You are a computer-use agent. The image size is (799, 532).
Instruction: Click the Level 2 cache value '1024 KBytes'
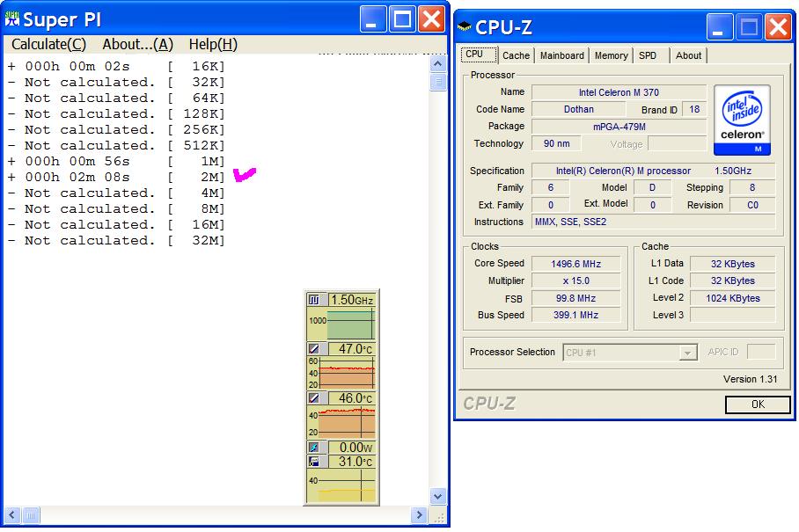[733, 298]
